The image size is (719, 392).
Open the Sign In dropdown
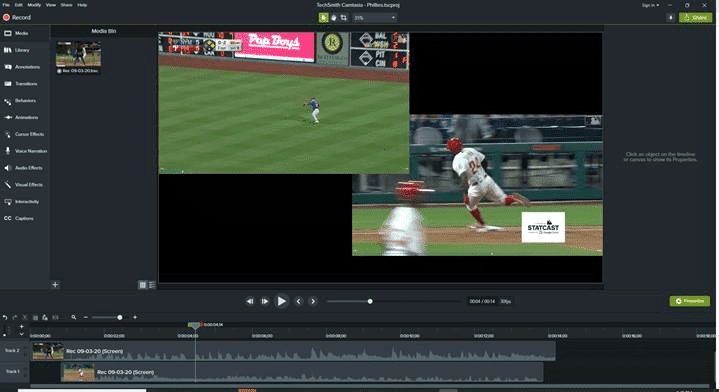650,5
